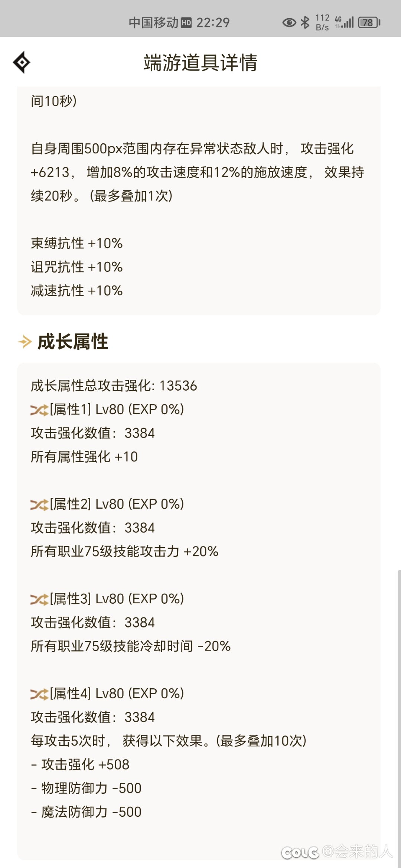Click the page title 端游道具详情
The image size is (401, 868).
click(200, 62)
